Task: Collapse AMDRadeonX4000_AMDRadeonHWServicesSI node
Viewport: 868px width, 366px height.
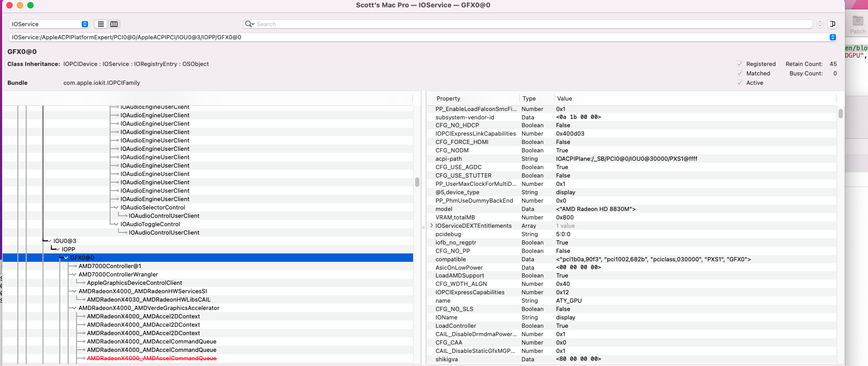Action: 74,291
